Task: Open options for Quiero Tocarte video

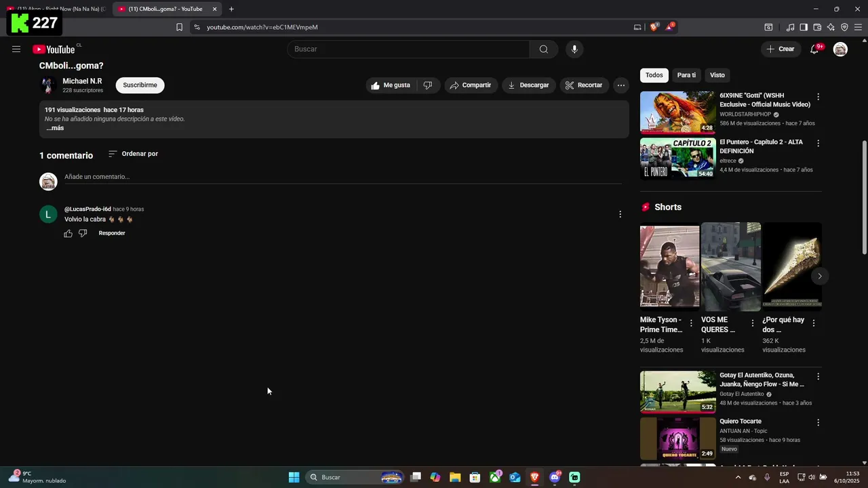Action: (x=818, y=422)
